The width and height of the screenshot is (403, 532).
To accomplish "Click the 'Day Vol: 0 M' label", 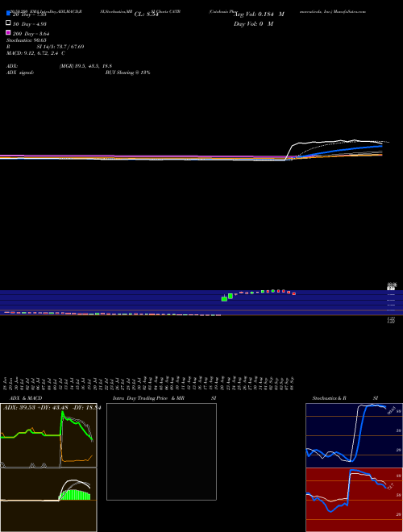I will pos(253,23).
